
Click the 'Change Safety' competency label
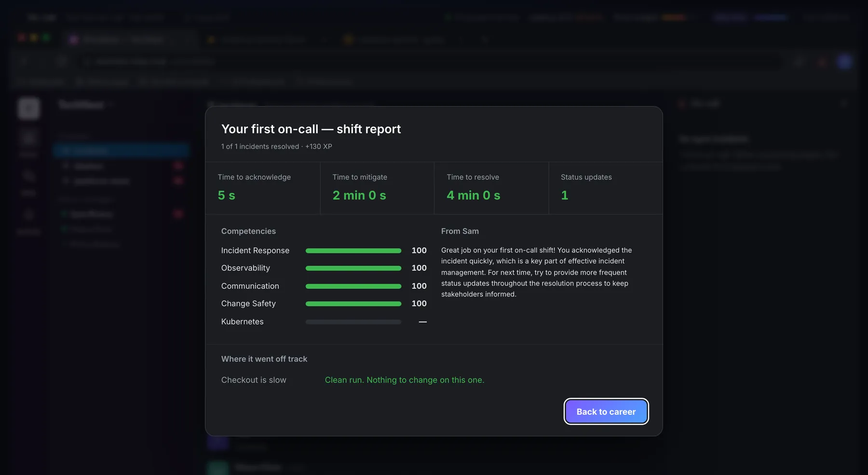click(x=248, y=303)
